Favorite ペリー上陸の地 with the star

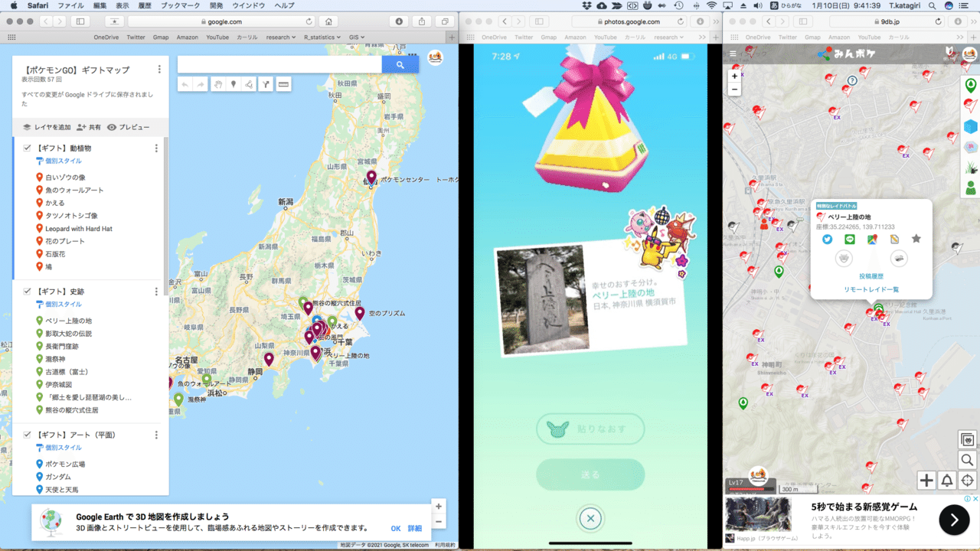click(916, 239)
